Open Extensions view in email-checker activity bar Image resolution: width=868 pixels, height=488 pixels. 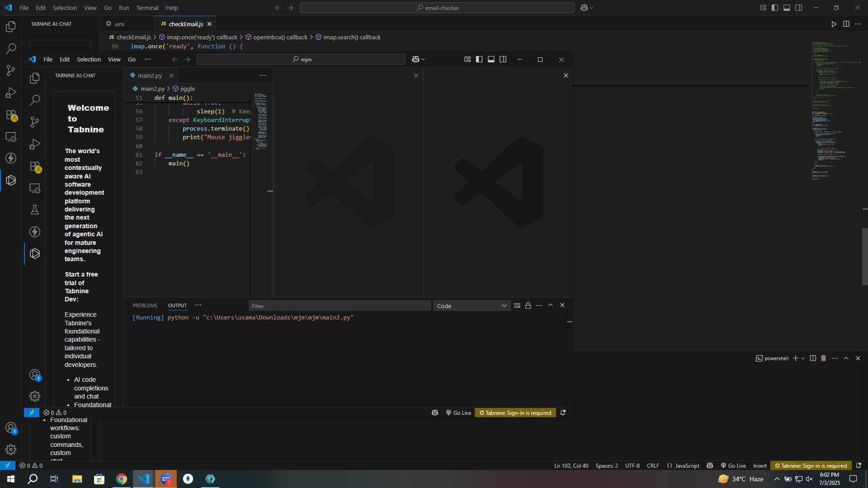[11, 115]
